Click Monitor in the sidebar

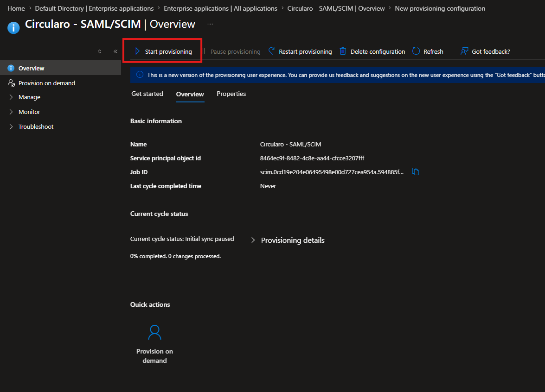click(29, 112)
